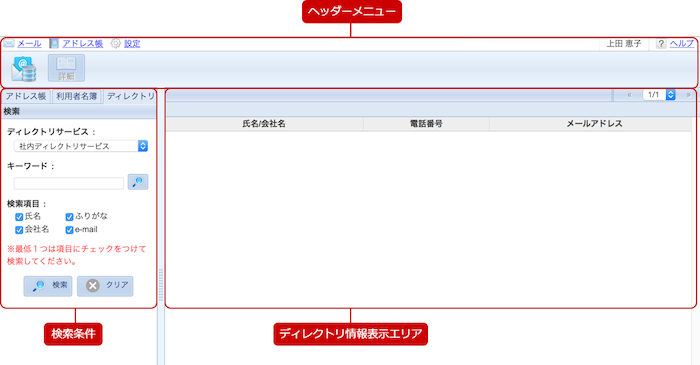This screenshot has height=365, width=700.
Task: Click the mail envelope icon in header
Action: [9, 43]
